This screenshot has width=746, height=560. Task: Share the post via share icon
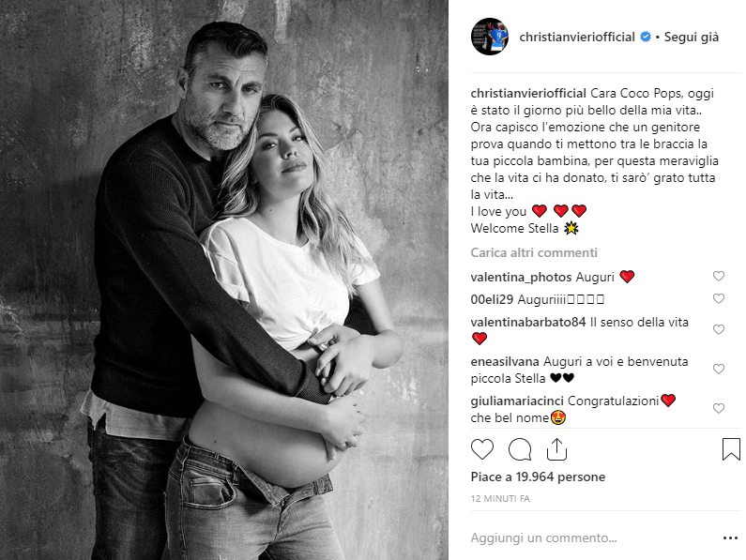click(556, 449)
